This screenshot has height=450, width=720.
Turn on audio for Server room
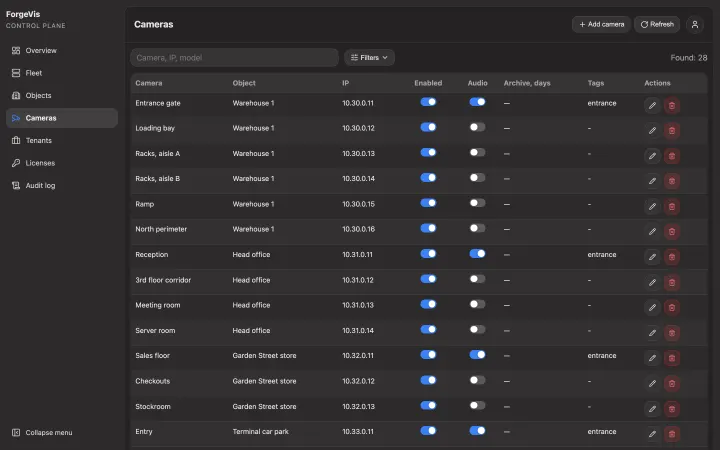pos(477,329)
